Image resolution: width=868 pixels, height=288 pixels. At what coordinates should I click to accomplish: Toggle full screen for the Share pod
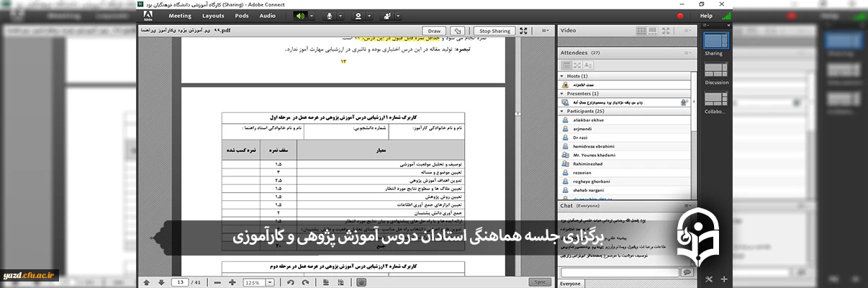point(525,31)
